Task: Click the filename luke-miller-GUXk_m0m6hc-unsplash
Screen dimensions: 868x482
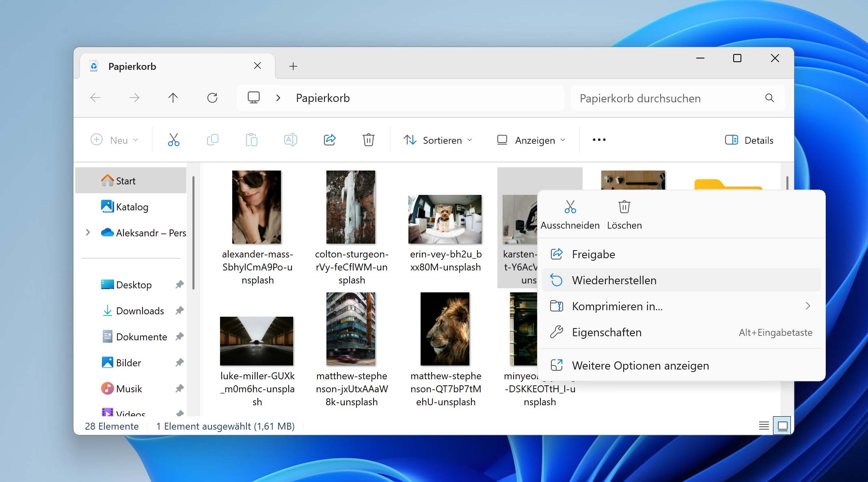Action: (x=257, y=389)
